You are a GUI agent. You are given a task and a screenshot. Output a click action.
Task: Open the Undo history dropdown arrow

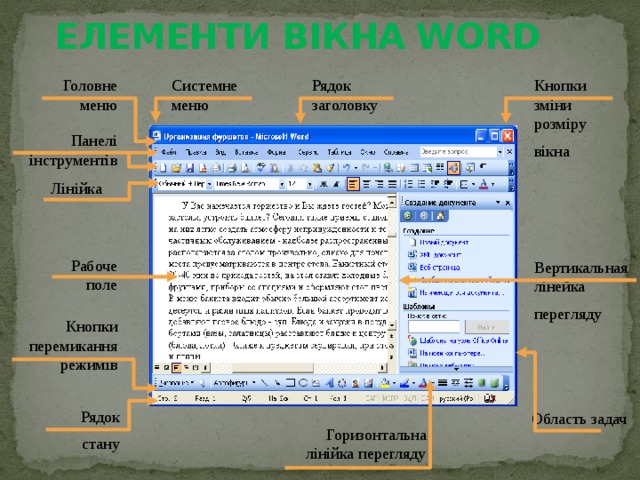coord(356,168)
